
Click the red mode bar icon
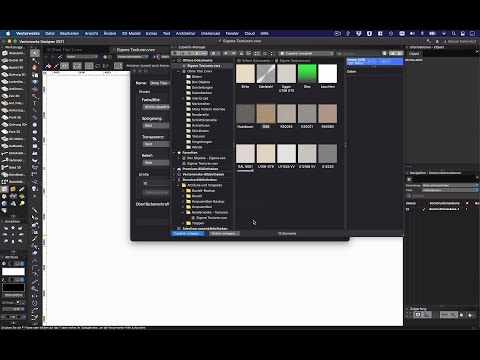tap(48, 66)
